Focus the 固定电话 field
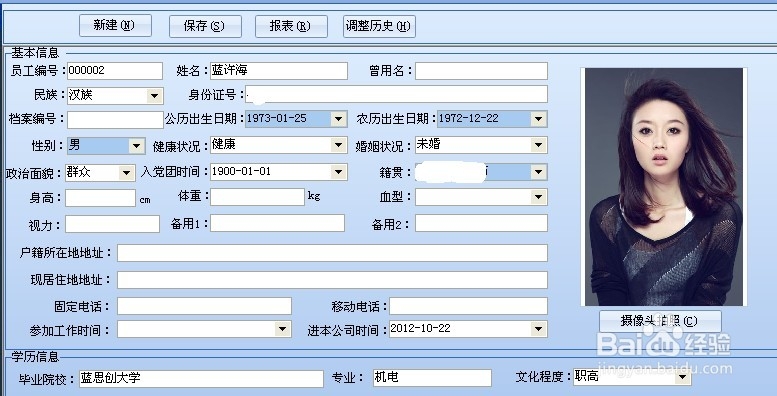777x396 pixels. coord(204,306)
